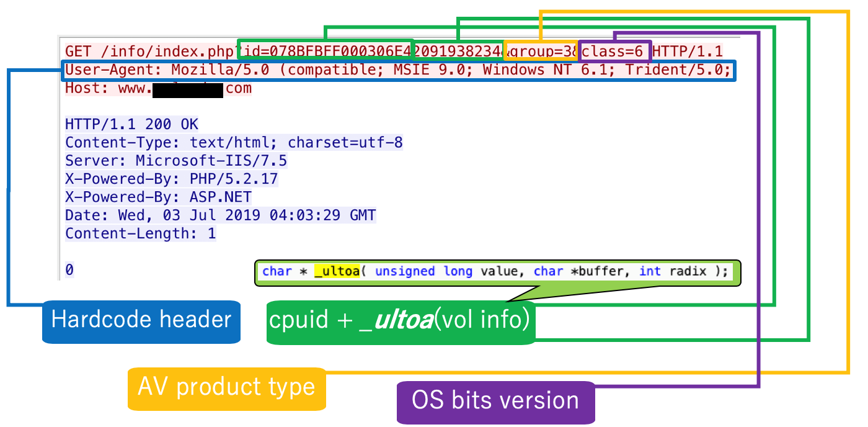Screen dimensions: 868x427
Task: Click the Content-Type: text/html header
Action: pos(234,143)
